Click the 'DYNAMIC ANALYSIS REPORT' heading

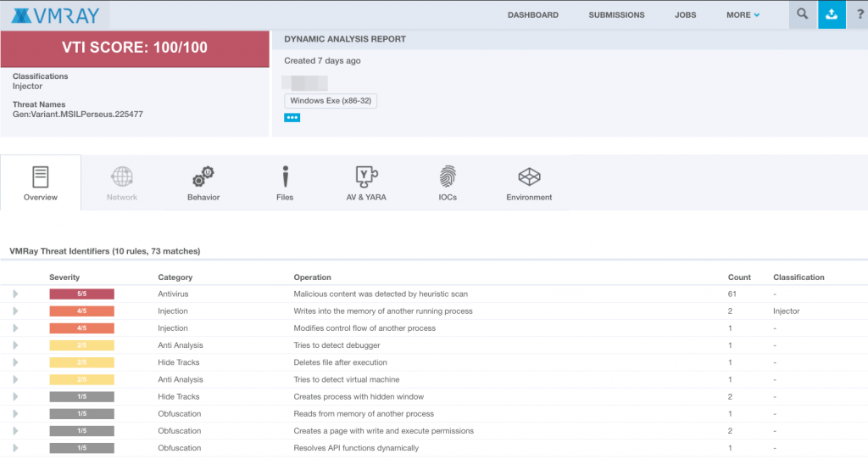[x=345, y=39]
